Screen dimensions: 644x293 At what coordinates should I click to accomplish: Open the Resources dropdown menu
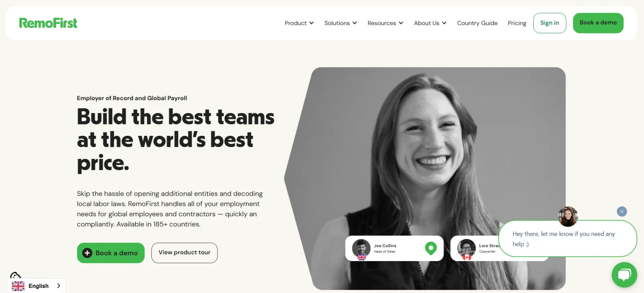point(385,23)
